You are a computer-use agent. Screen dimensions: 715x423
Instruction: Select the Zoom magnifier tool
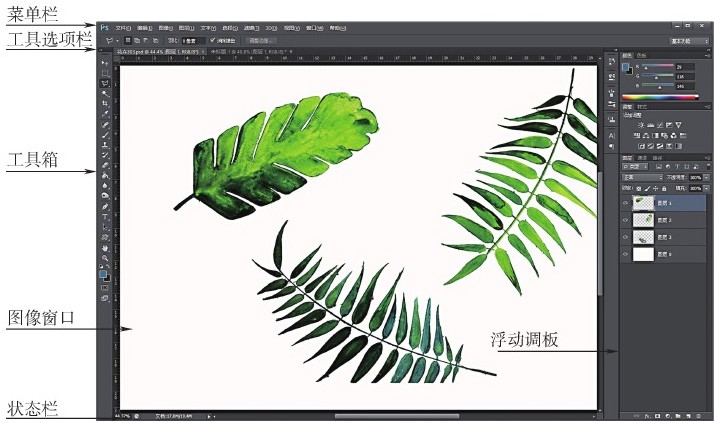105,258
